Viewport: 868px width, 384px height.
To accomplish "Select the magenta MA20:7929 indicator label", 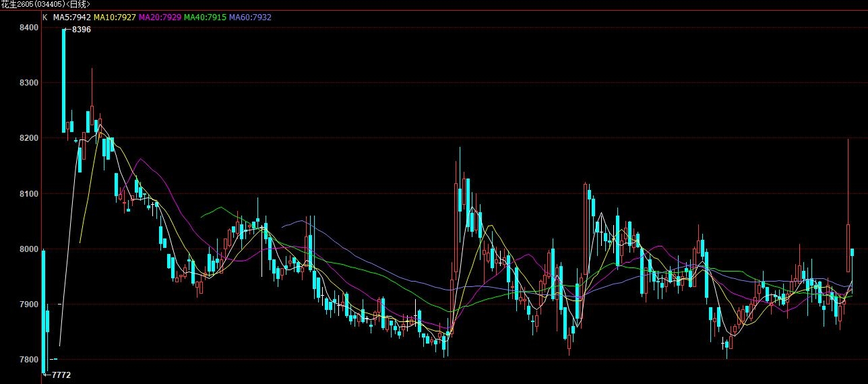I will [x=160, y=17].
